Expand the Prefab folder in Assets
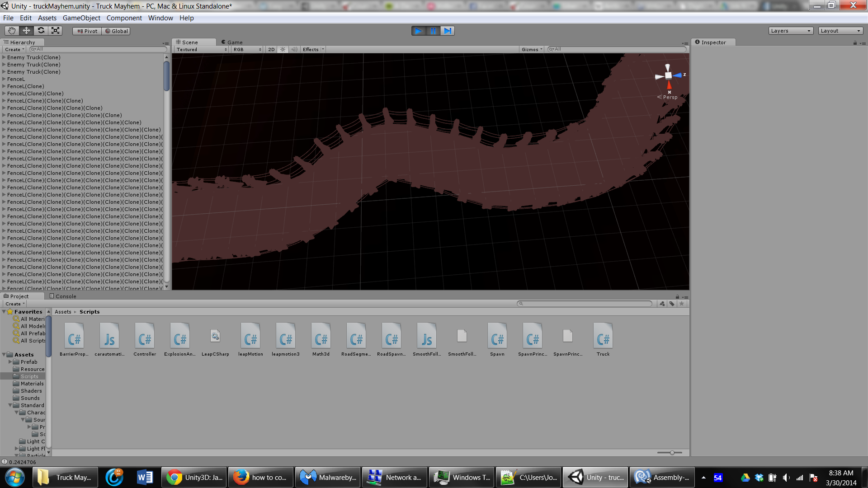 (10, 362)
